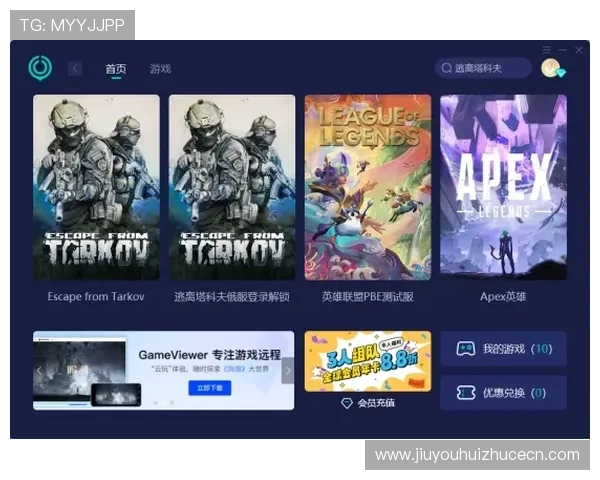Select the 逃离塔科夫俄服登录解锁 cover image
Screen dimensions: 600x480
[x=232, y=187]
